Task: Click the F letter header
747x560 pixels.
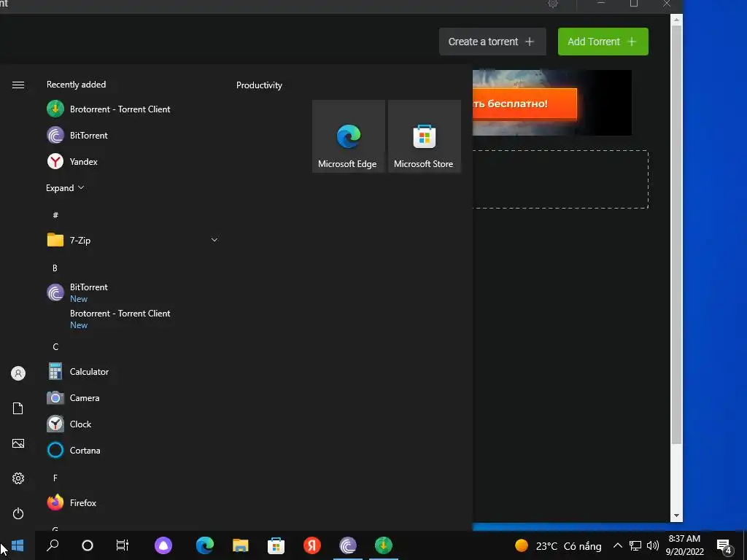Action: [x=55, y=478]
